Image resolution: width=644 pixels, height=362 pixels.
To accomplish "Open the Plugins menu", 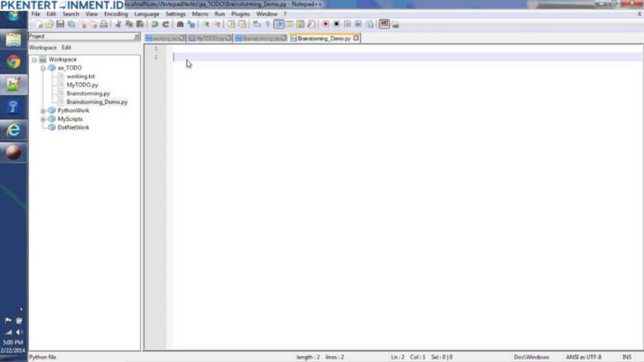I will pos(241,14).
